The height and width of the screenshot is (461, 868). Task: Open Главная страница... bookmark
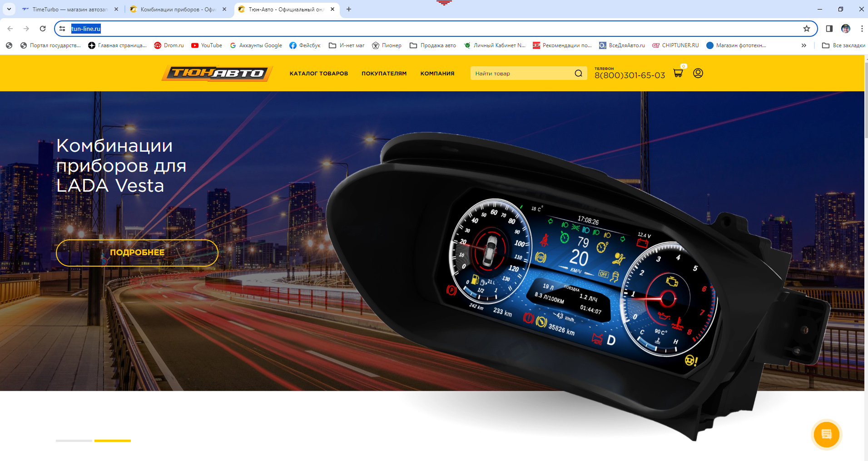[x=117, y=45]
